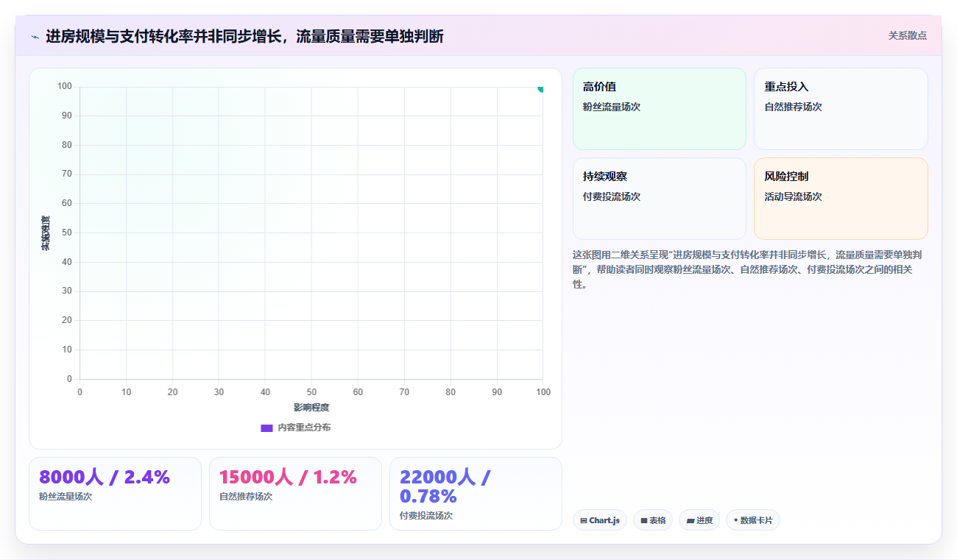The width and height of the screenshot is (957, 560).
Task: Click the Chart.js tag icon
Action: (x=584, y=520)
